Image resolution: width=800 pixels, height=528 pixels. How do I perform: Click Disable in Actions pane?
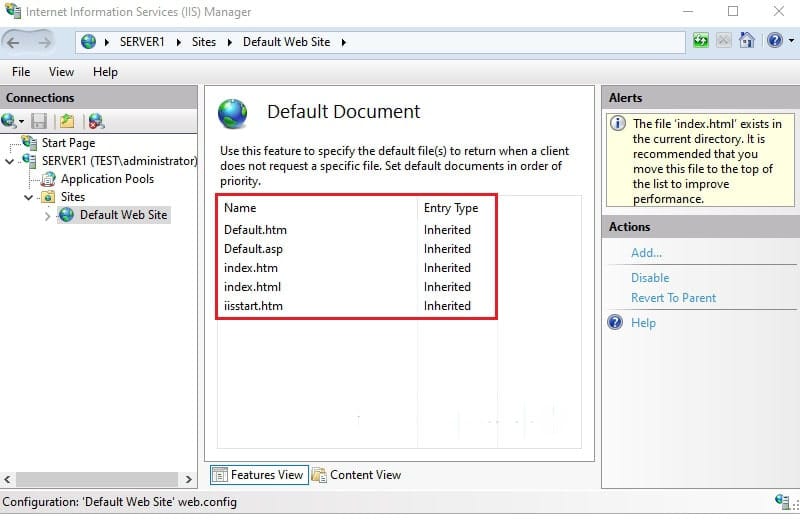(x=650, y=278)
